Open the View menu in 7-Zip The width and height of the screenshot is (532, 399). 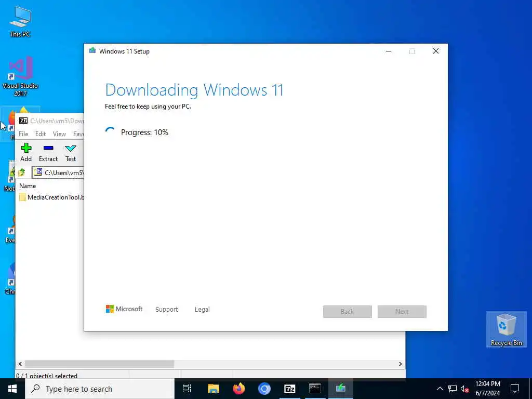(x=59, y=134)
